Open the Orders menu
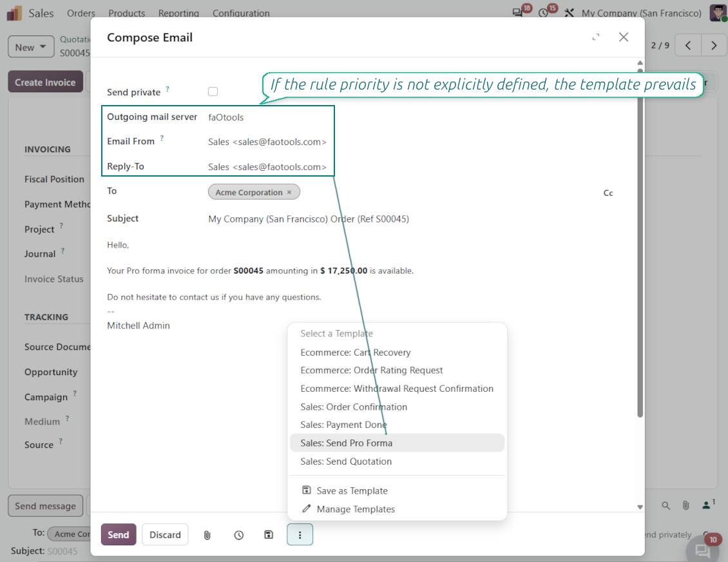728x562 pixels. [x=81, y=13]
